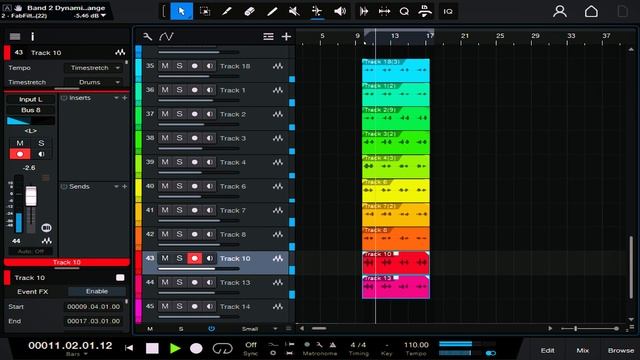Open inspector info i icon
Screen dimensions: 640x360
click(33, 37)
